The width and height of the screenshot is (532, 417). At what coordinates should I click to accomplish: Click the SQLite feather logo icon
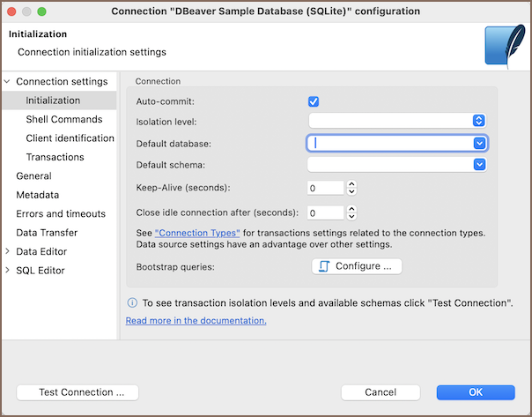click(505, 45)
